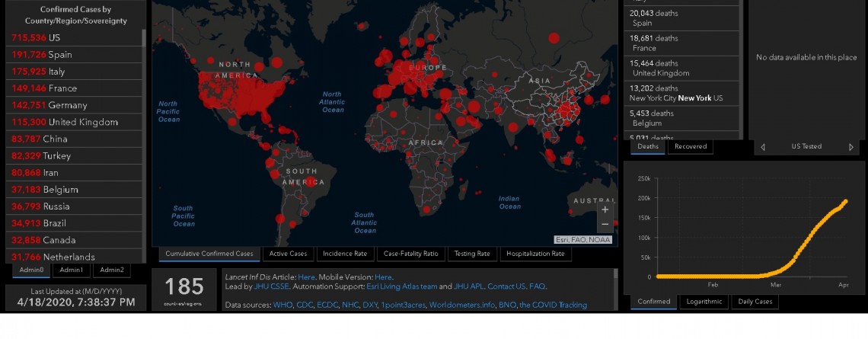Open the Incidence Rate map tab
Image resolution: width=868 pixels, height=339 pixels.
[x=344, y=254]
